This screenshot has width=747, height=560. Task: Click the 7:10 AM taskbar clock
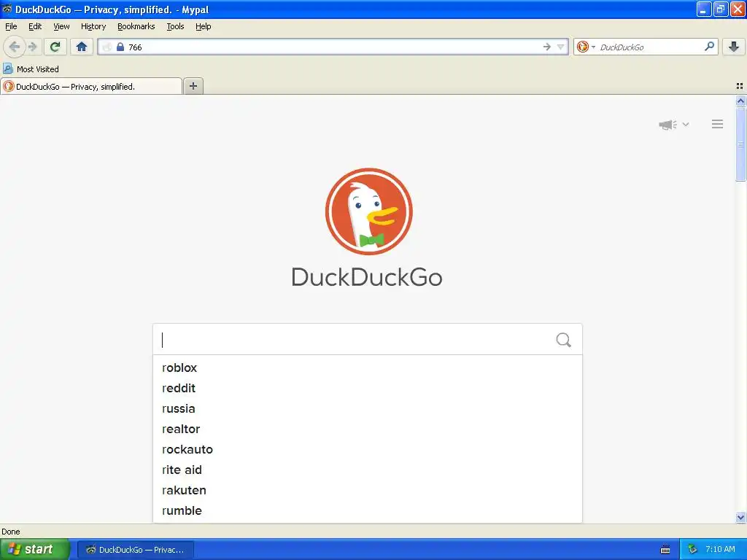point(720,549)
